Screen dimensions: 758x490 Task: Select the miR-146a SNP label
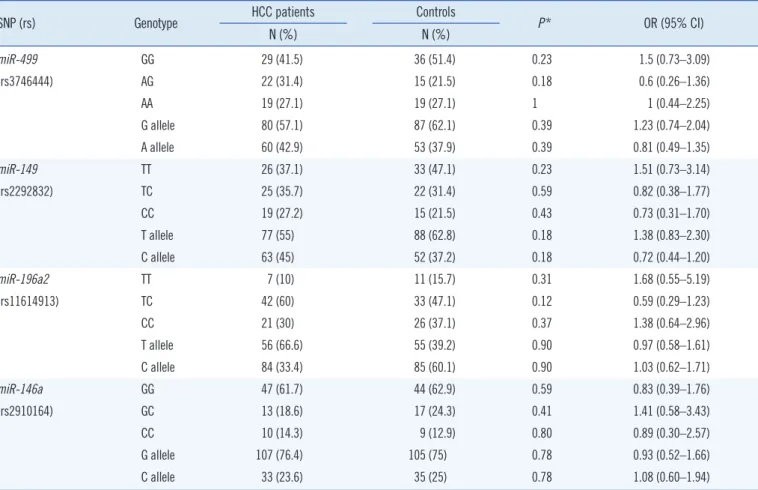pos(21,389)
